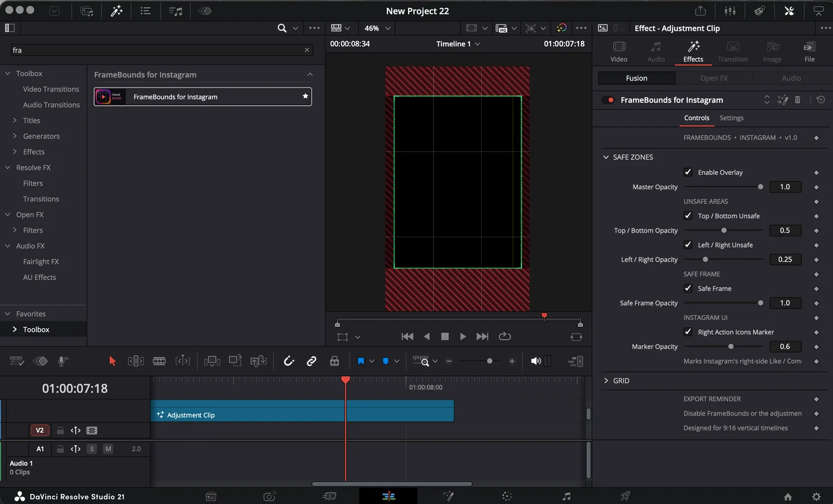Expand the Generators tree node
The width and height of the screenshot is (833, 504).
click(15, 136)
